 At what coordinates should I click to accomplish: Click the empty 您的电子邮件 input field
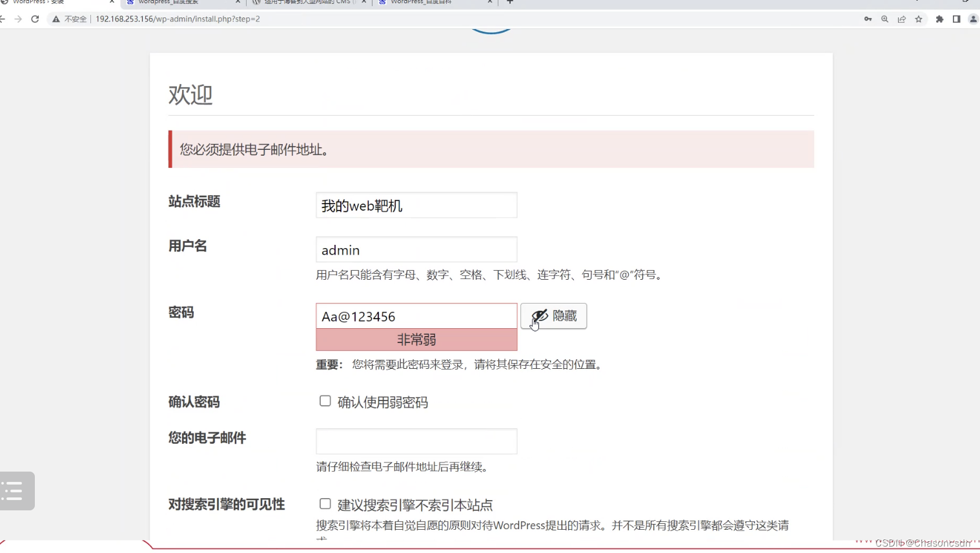(x=416, y=441)
